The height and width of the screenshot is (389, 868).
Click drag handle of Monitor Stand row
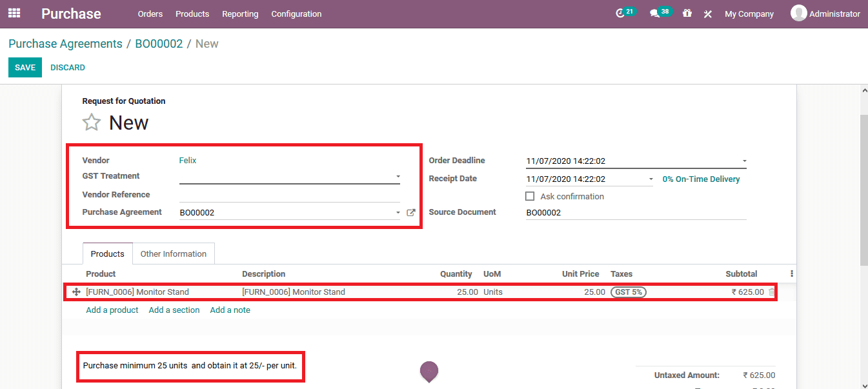[76, 292]
